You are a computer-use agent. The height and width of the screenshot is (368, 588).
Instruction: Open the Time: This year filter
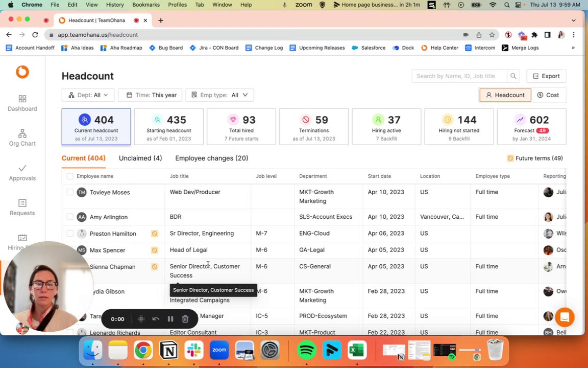[x=150, y=95]
